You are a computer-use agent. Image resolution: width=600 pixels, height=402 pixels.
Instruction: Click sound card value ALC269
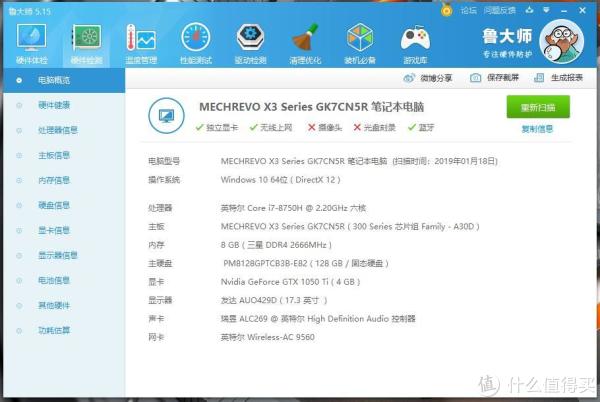pos(318,319)
